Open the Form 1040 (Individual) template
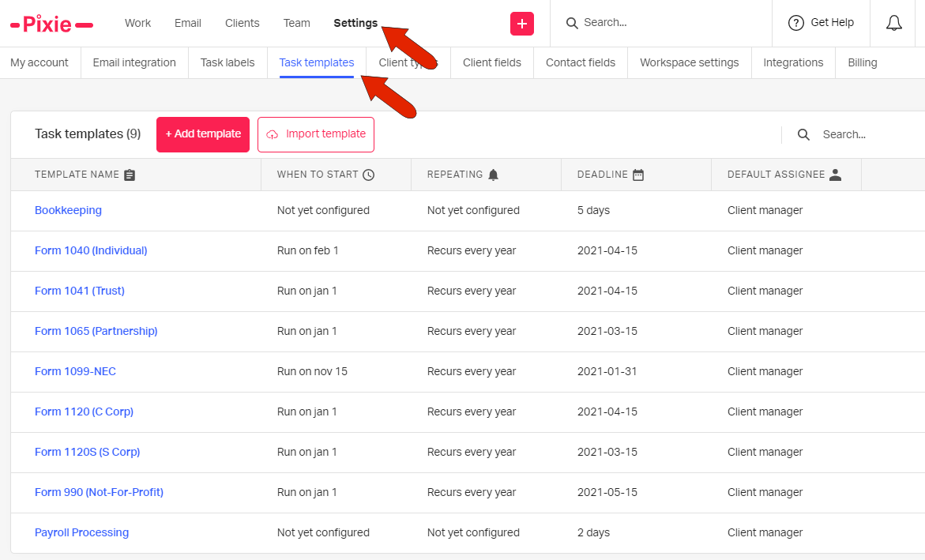Image resolution: width=925 pixels, height=560 pixels. (x=91, y=251)
